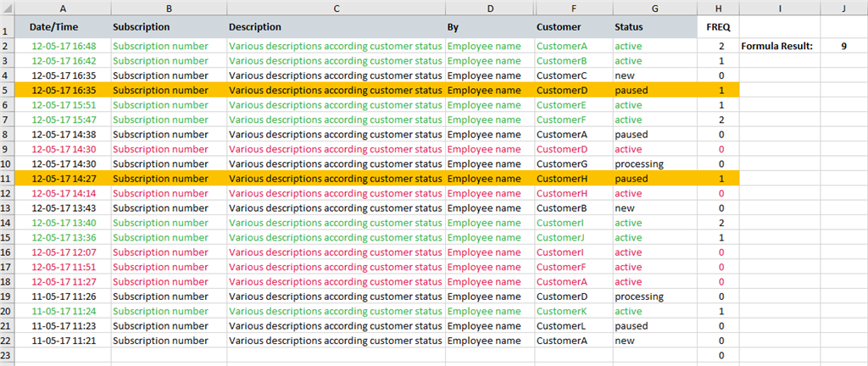The height and width of the screenshot is (366, 868).
Task: Select the processing status in row 19
Action: (x=655, y=297)
